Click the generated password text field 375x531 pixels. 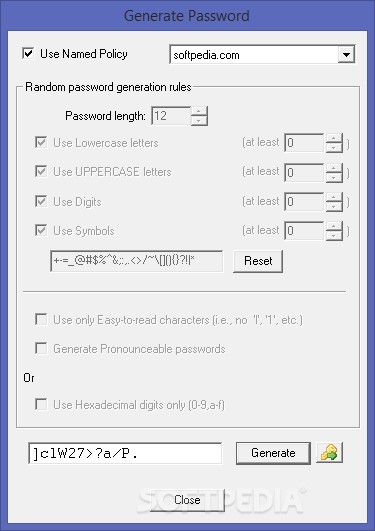125,453
